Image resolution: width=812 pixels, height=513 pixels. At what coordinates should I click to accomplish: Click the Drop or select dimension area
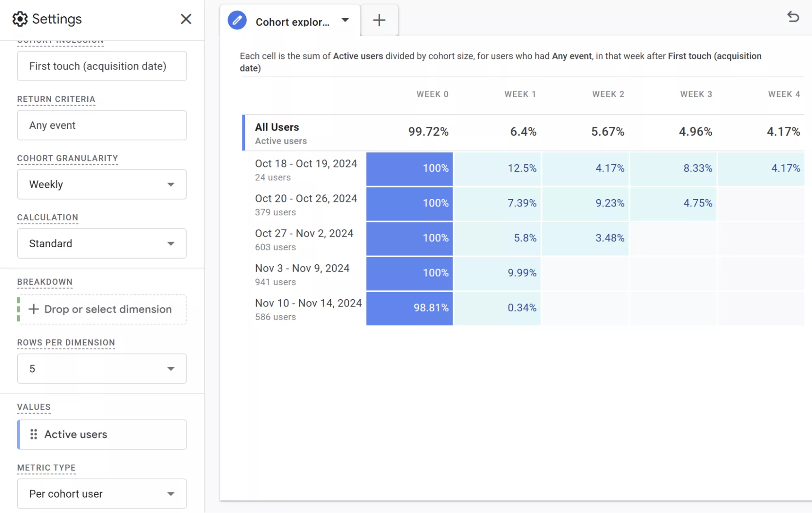tap(103, 309)
